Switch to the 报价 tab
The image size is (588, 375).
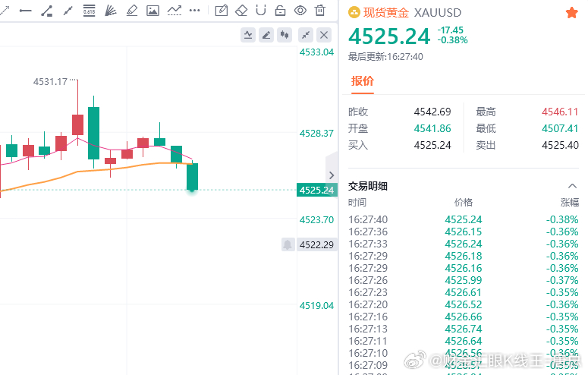point(362,81)
